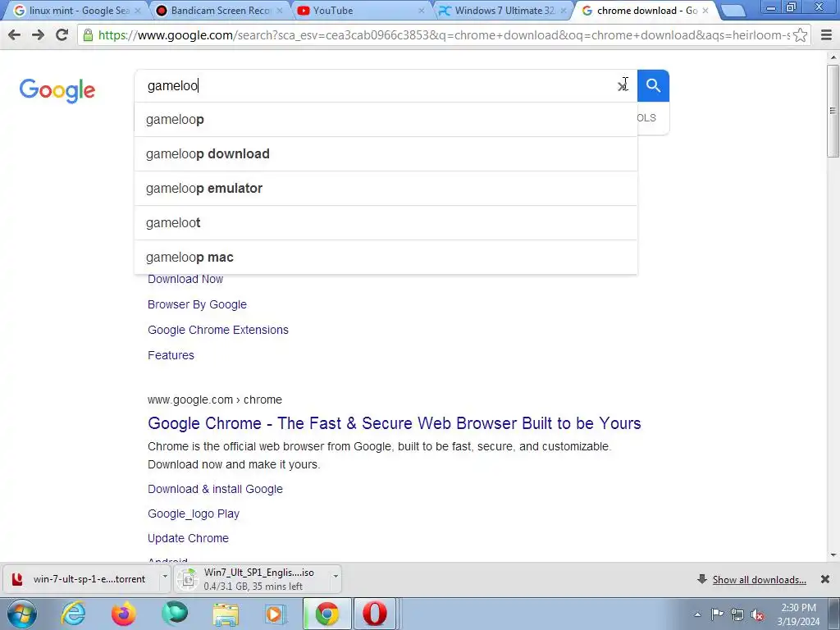Image resolution: width=840 pixels, height=630 pixels.
Task: Open Windows Media Player from taskbar
Action: pos(276,614)
